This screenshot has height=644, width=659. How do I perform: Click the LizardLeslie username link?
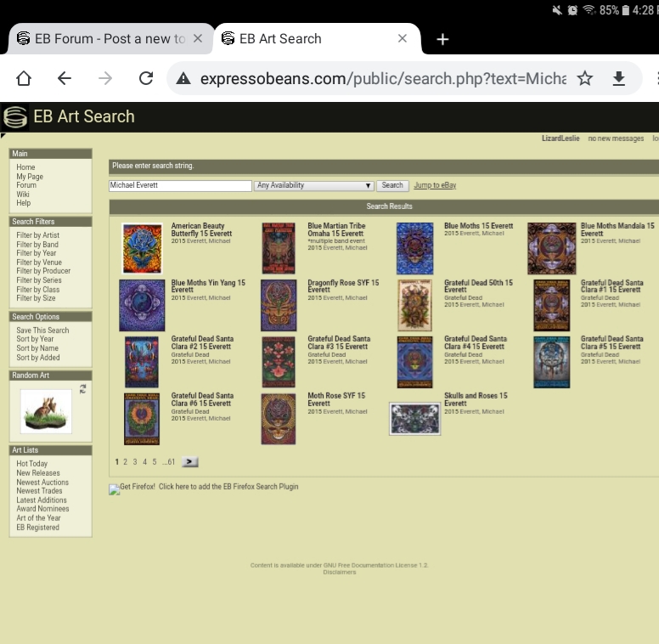coord(560,138)
